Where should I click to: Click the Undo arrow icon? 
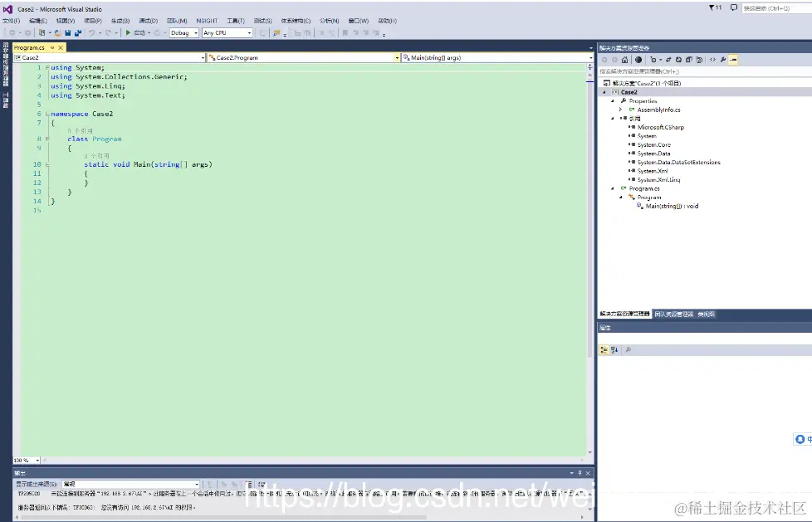pos(91,32)
